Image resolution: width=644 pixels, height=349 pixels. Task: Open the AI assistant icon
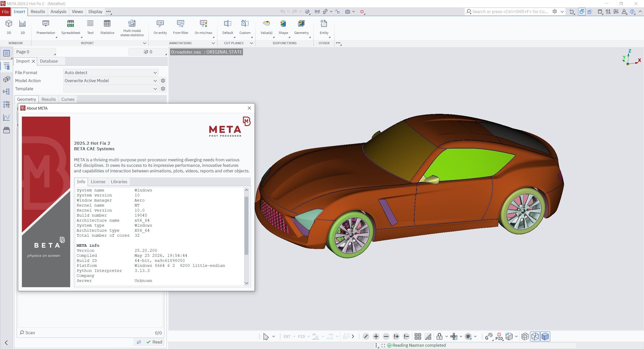[616, 12]
